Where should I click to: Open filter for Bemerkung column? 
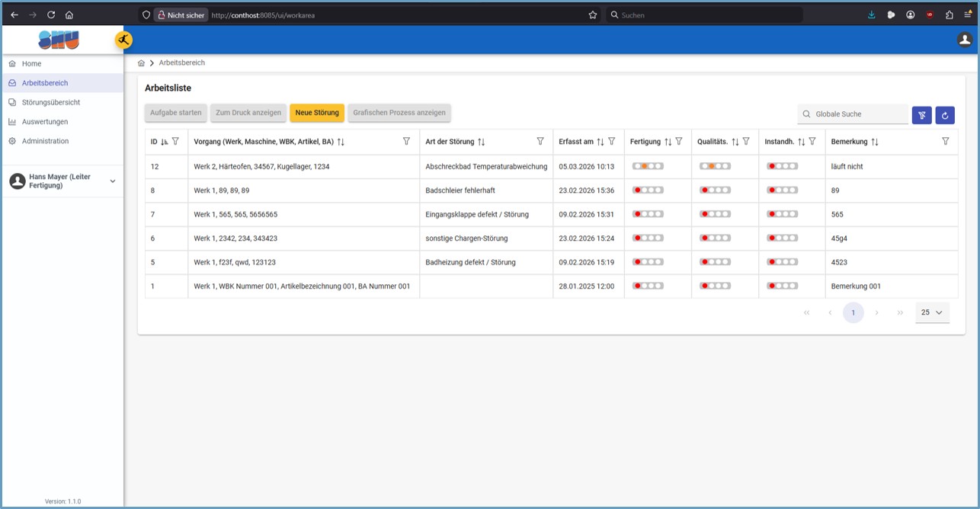pos(946,142)
